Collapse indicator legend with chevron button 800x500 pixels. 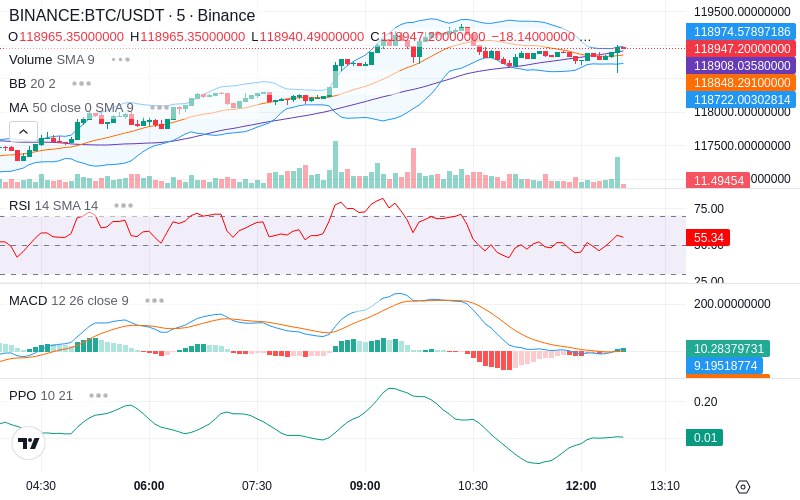click(x=23, y=132)
